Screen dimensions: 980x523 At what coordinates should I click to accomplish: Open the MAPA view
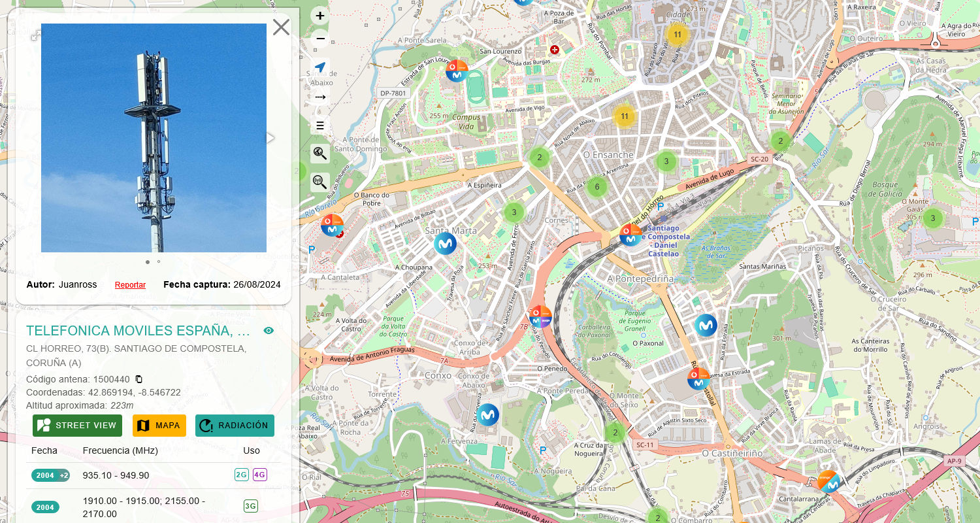[159, 426]
